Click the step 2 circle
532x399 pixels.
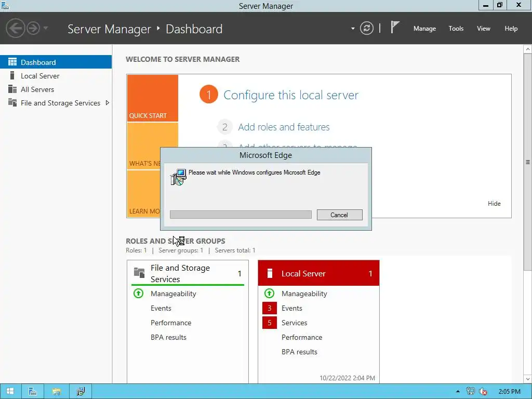[x=224, y=127]
